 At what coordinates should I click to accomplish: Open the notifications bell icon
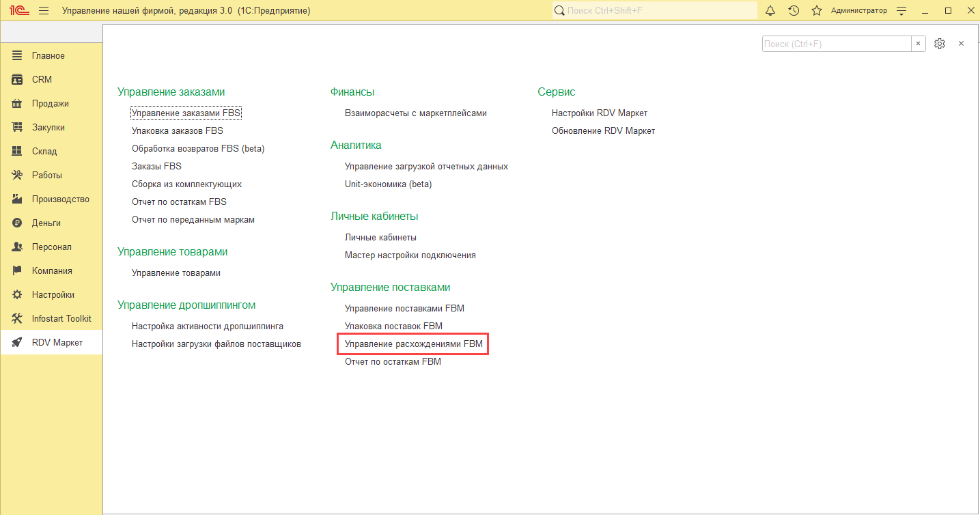click(x=770, y=10)
